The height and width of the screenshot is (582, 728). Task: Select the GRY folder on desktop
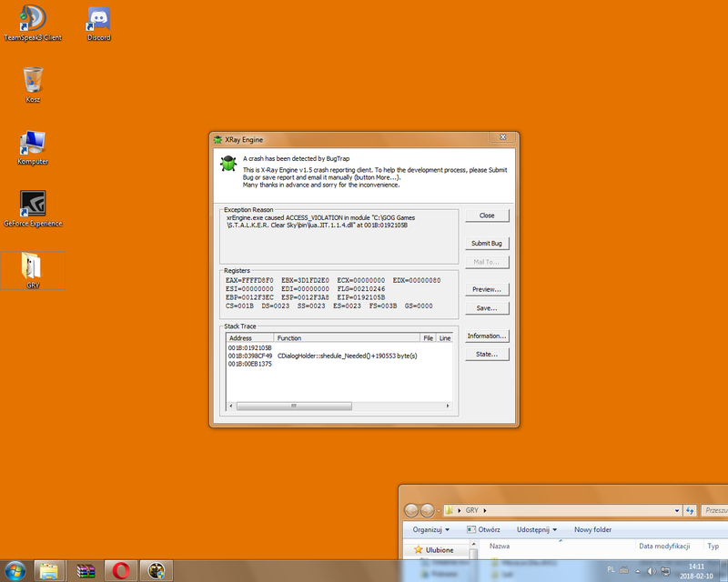click(33, 267)
